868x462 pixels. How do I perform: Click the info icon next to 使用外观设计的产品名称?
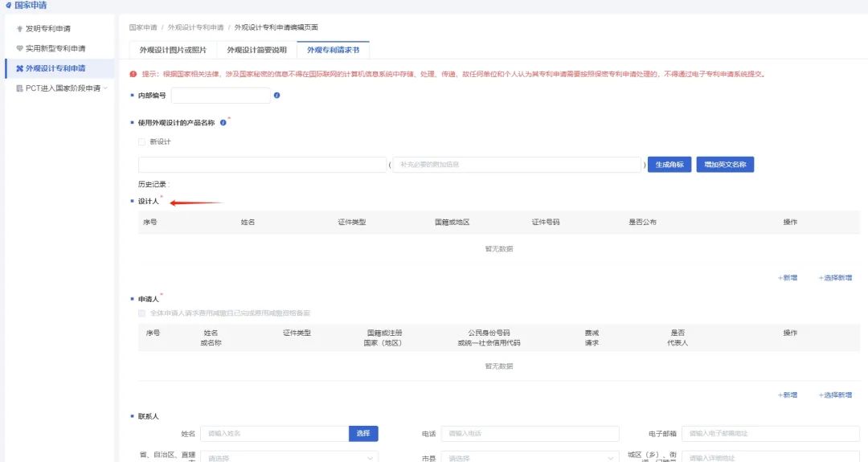pos(223,123)
